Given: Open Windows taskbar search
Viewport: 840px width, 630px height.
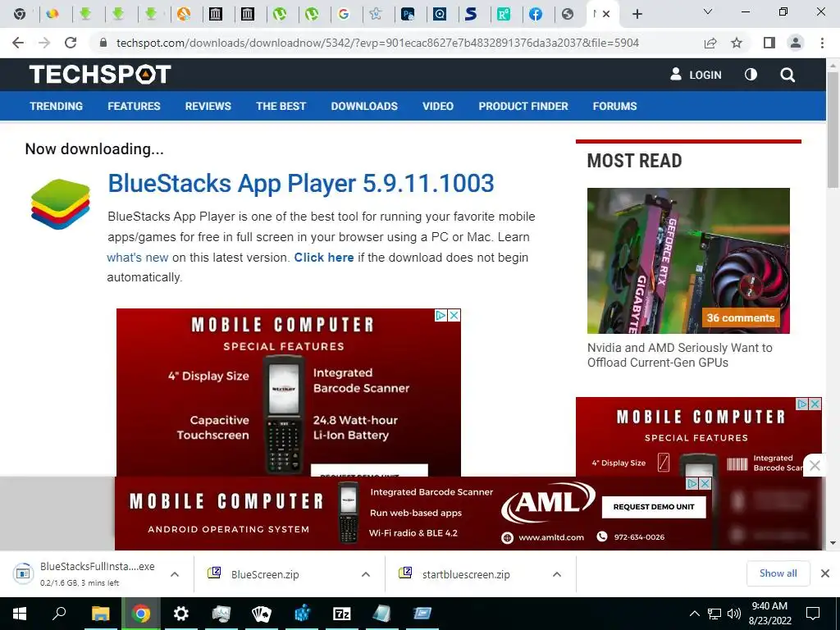Looking at the screenshot, I should (59, 613).
